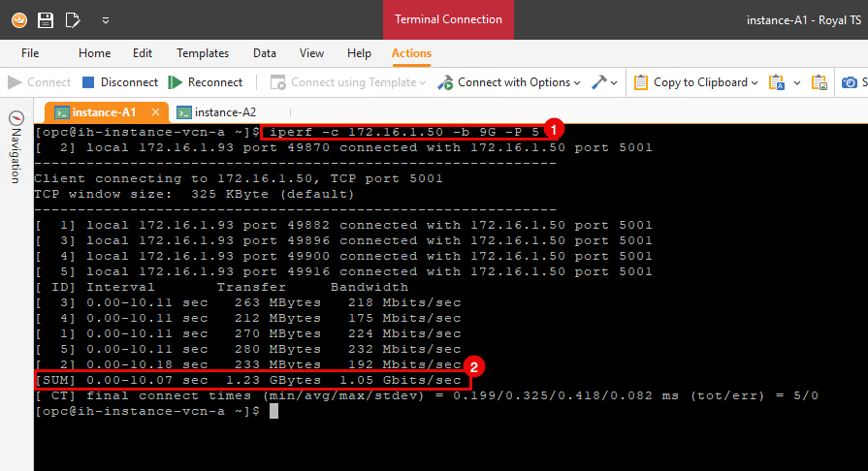Viewport: 868px width, 471px height.
Task: Click the Save icon in title bar
Action: pos(46,19)
